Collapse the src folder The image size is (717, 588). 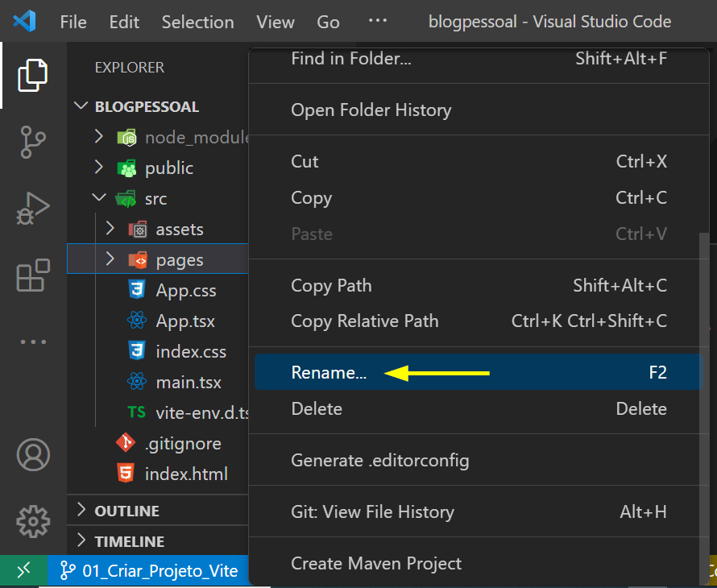tap(99, 198)
